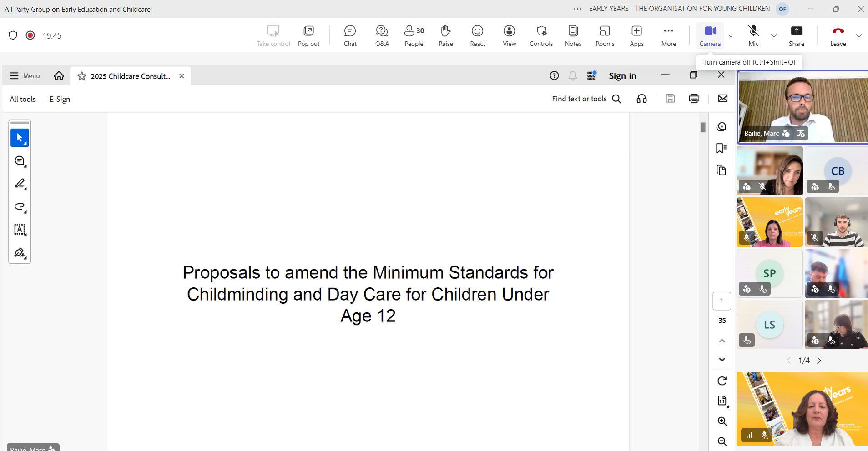Image resolution: width=868 pixels, height=451 pixels.
Task: Show previous page of participant videos
Action: click(789, 361)
